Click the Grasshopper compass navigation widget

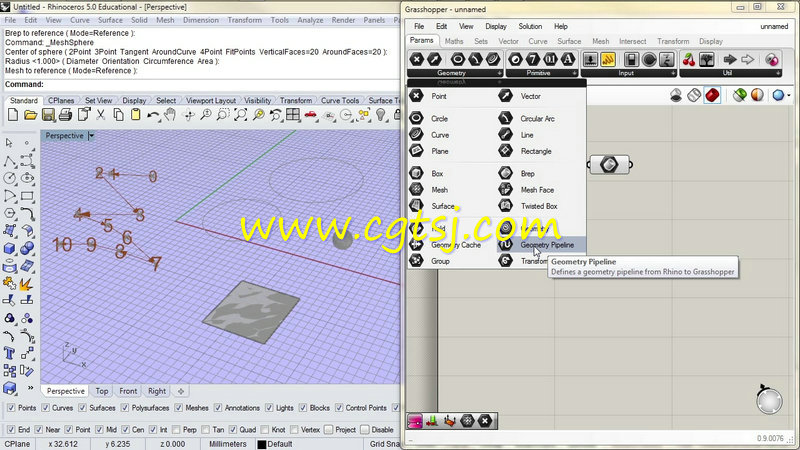[769, 401]
